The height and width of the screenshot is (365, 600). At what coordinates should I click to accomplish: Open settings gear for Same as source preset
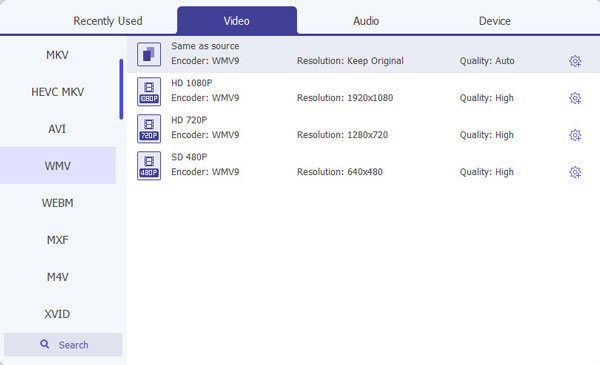(x=575, y=61)
